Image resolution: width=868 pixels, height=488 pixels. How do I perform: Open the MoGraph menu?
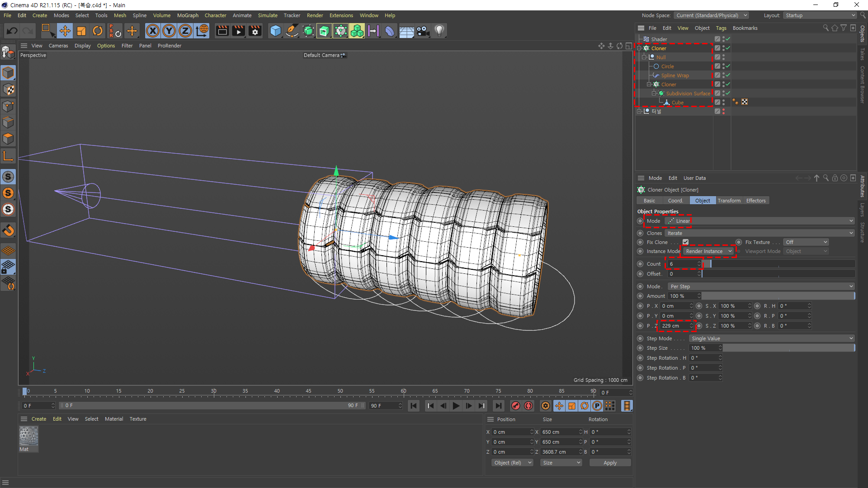coord(188,15)
